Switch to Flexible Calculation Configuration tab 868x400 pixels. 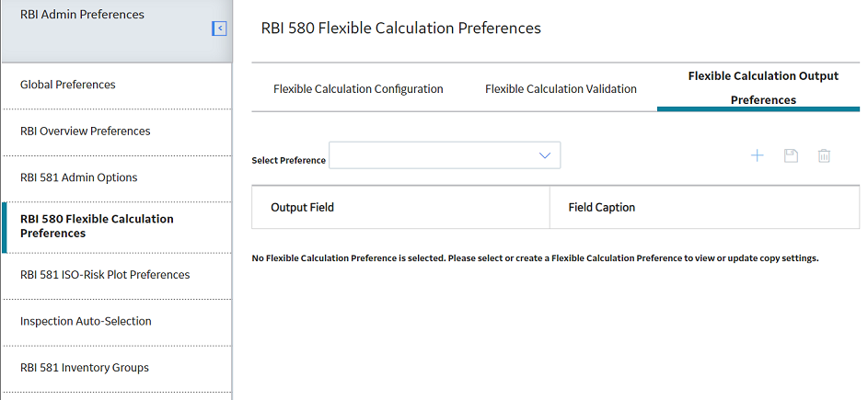point(358,88)
